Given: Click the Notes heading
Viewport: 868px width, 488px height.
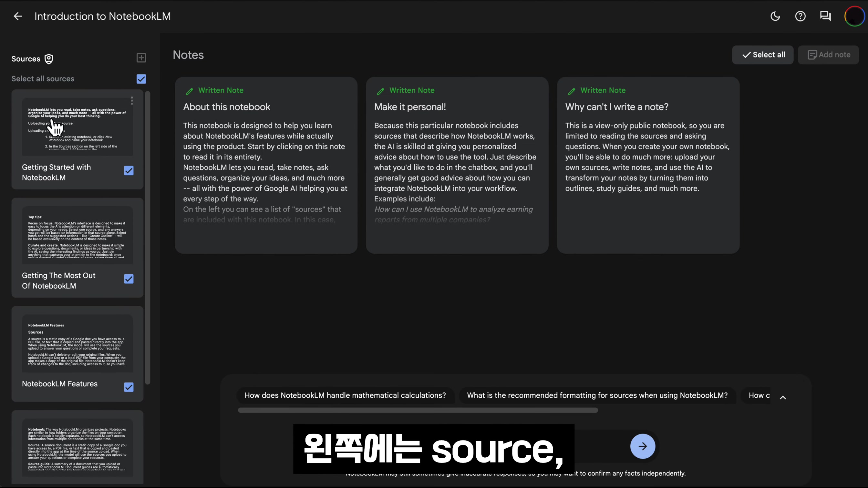Looking at the screenshot, I should coord(188,55).
